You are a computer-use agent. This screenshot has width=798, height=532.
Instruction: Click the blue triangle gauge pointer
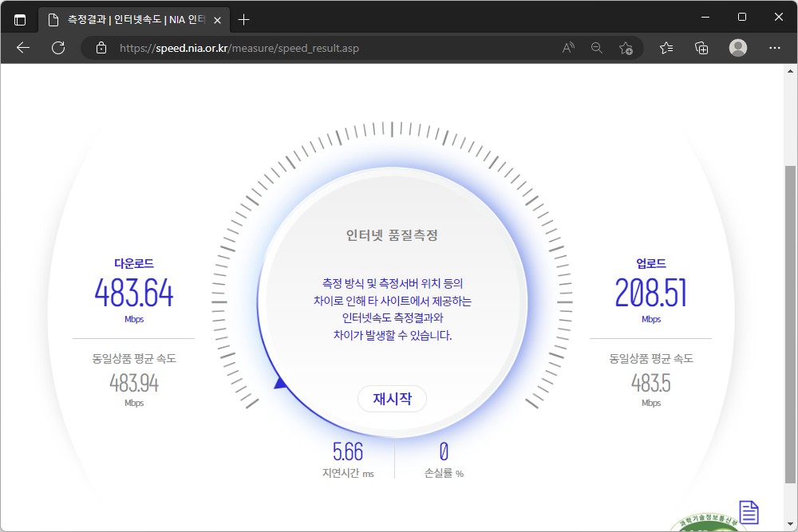(280, 383)
